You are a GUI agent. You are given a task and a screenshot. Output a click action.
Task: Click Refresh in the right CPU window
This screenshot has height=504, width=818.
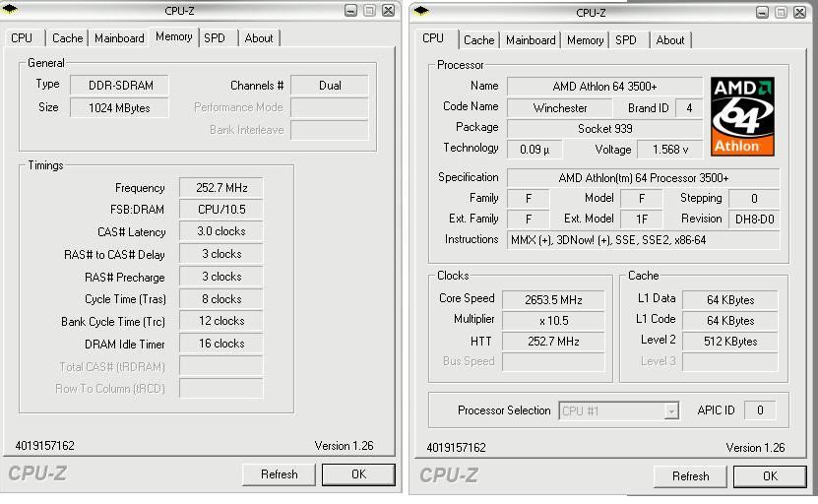690,476
